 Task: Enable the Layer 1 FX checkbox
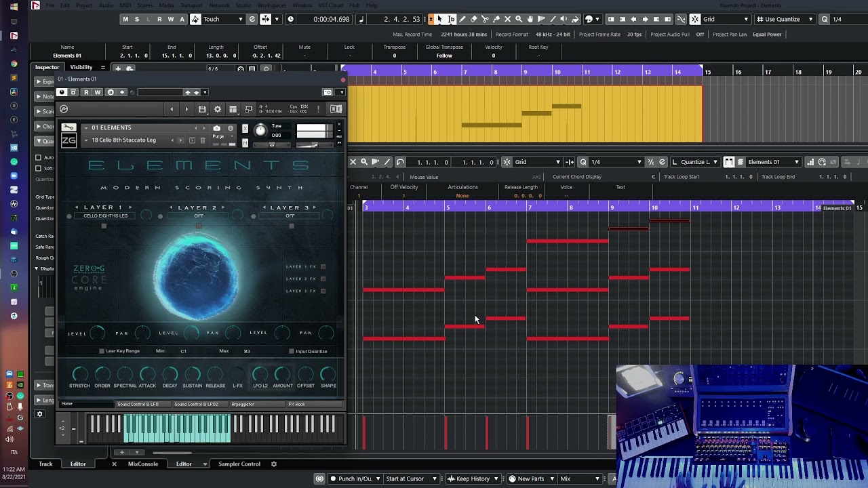[x=323, y=266]
